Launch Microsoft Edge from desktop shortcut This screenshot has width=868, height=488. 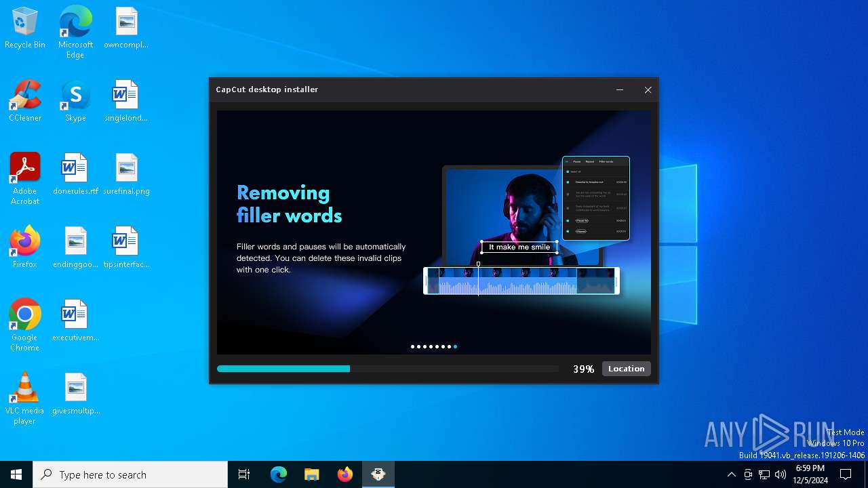(x=75, y=32)
